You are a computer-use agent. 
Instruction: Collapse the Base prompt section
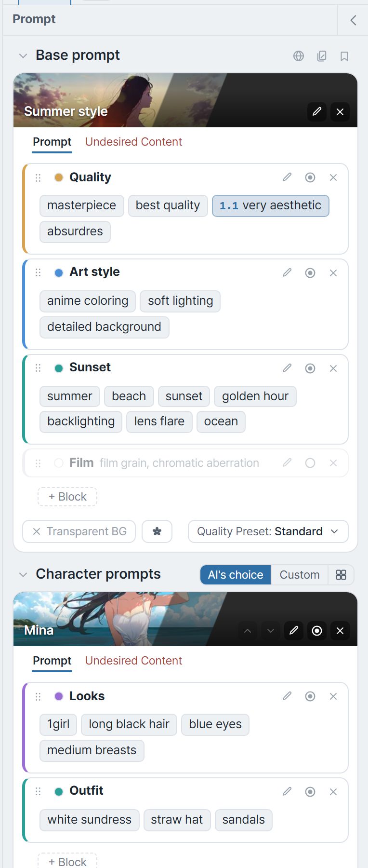23,56
